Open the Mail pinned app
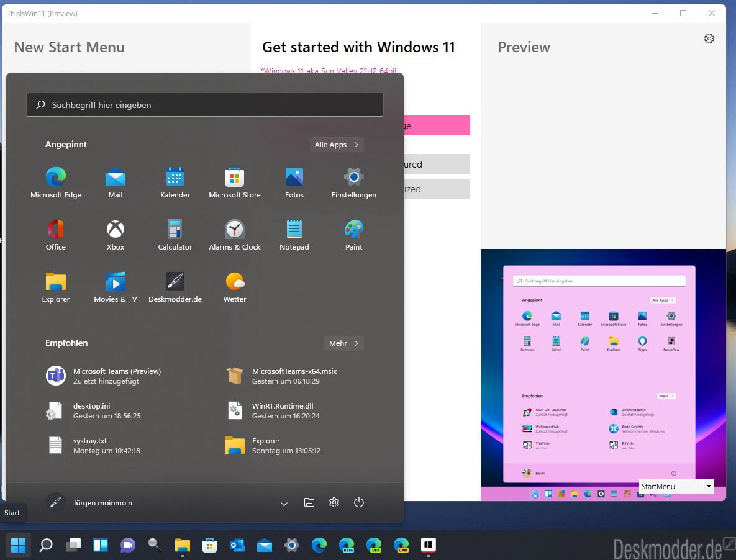Screen dimensions: 736x560 [x=116, y=183]
